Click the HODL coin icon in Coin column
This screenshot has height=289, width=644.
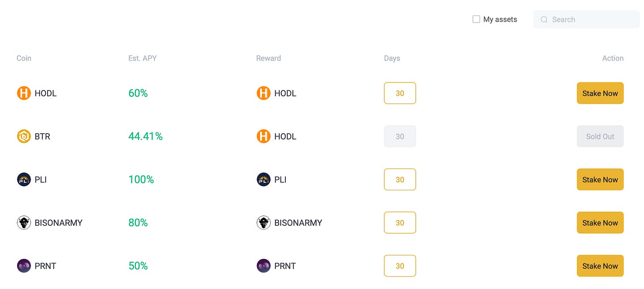pos(24,93)
